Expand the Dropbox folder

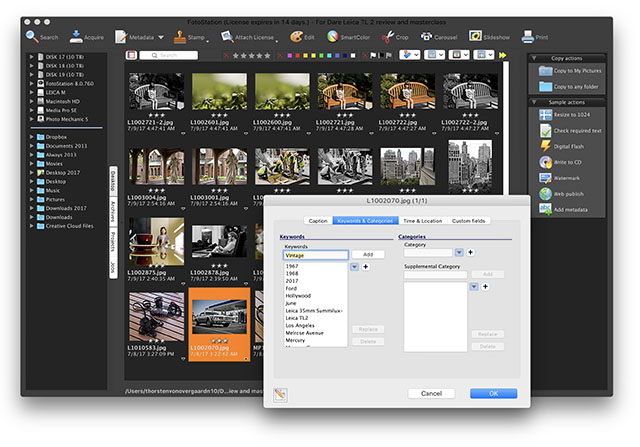point(31,137)
